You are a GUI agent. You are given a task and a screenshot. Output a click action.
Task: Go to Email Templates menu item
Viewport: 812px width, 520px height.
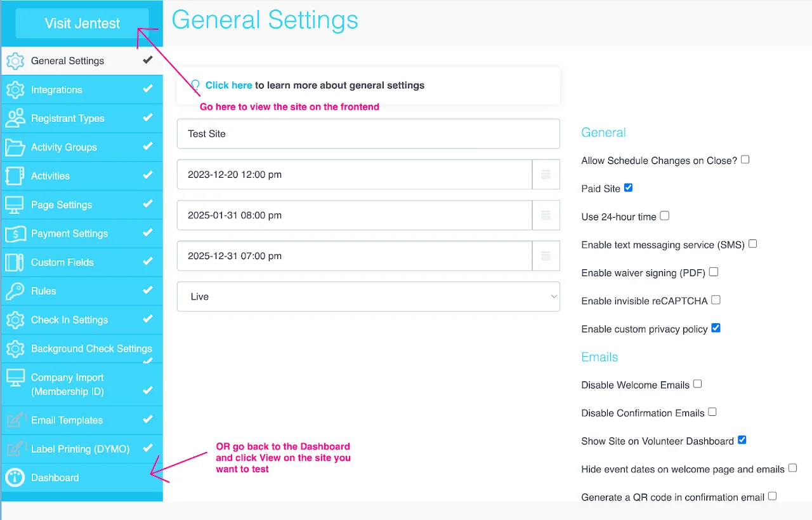pos(82,420)
